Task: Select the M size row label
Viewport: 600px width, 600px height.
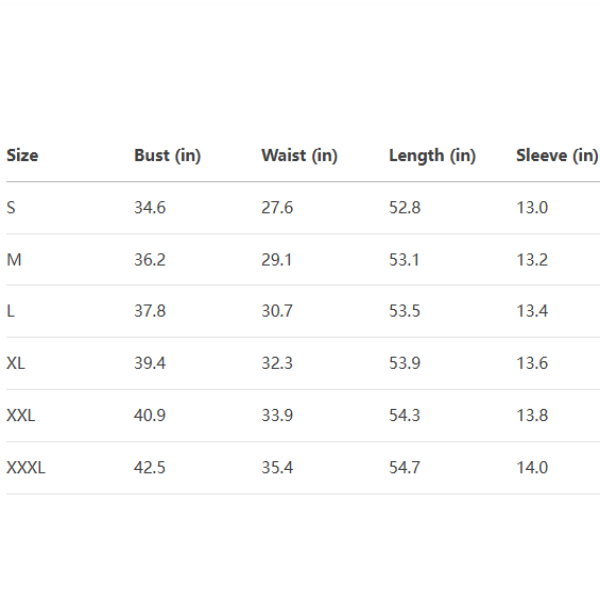Action: [13, 260]
